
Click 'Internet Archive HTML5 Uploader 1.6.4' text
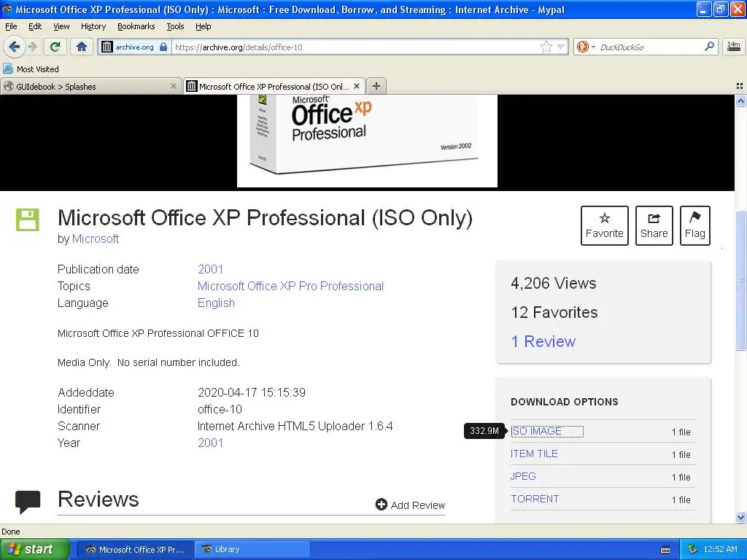click(x=295, y=426)
